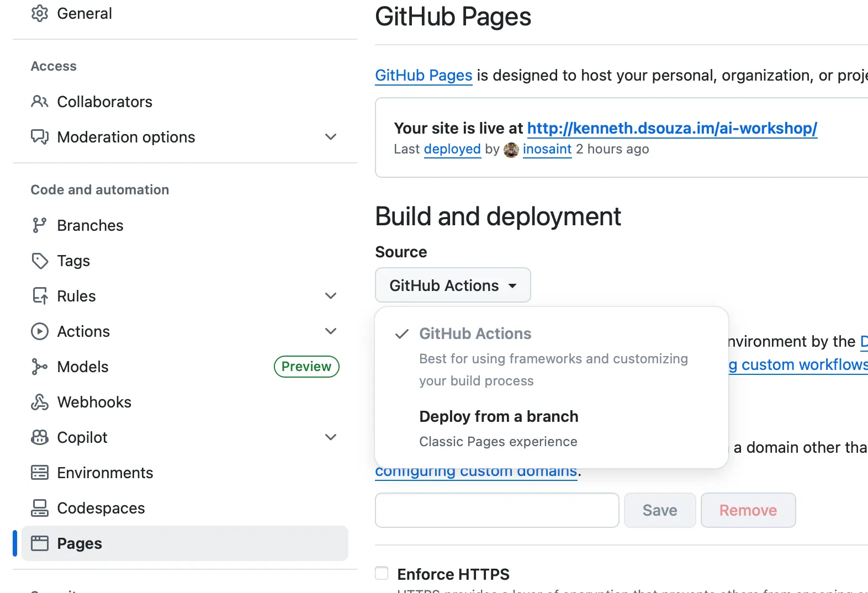Open the GitHub Pages documentation link
The width and height of the screenshot is (868, 593).
coord(424,75)
